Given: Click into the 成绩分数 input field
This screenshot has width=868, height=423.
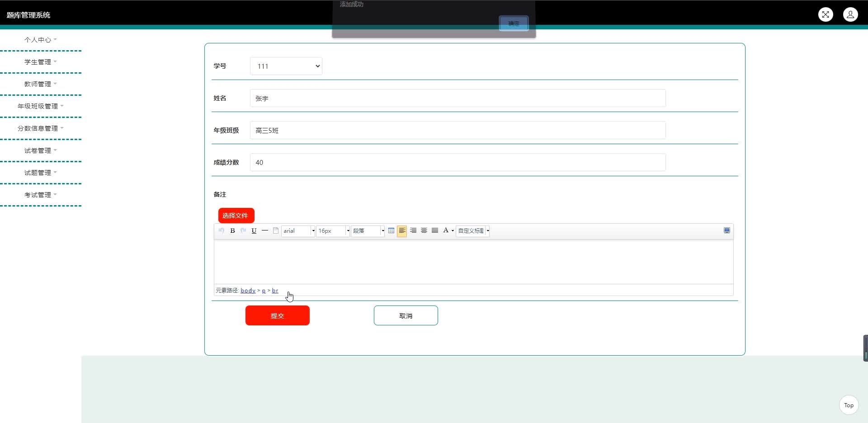Looking at the screenshot, I should click(x=458, y=162).
